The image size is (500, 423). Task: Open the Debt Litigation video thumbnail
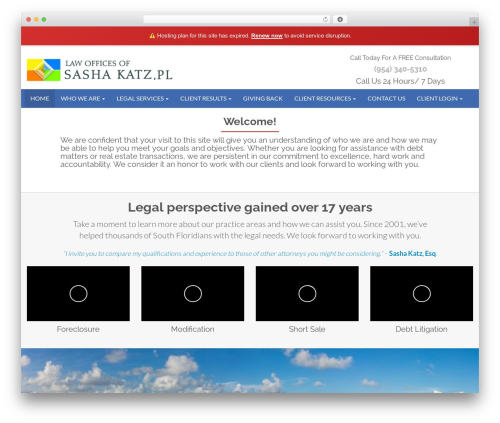421,293
